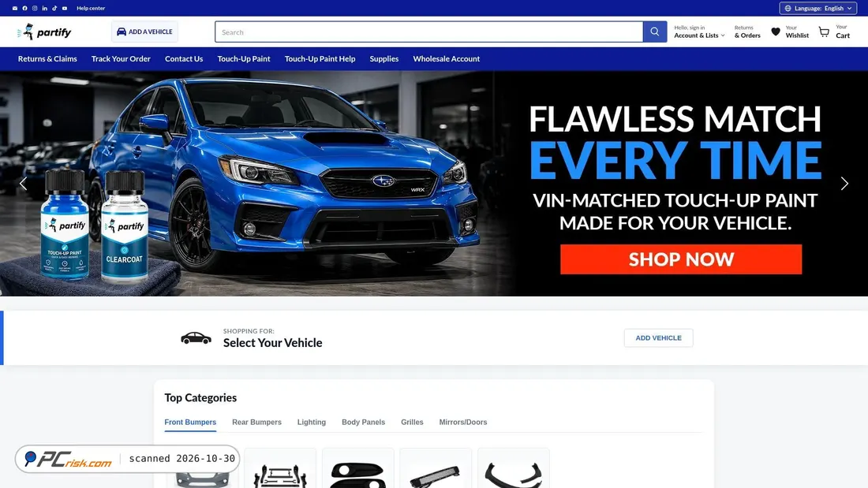Open Supplies menu item
This screenshot has width=868, height=488.
tap(384, 58)
